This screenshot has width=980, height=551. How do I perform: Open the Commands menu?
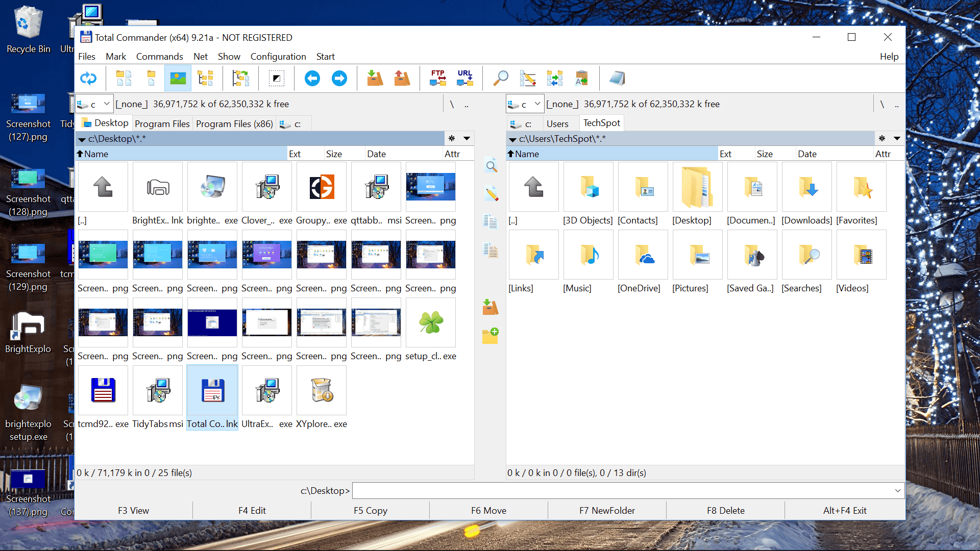(160, 57)
